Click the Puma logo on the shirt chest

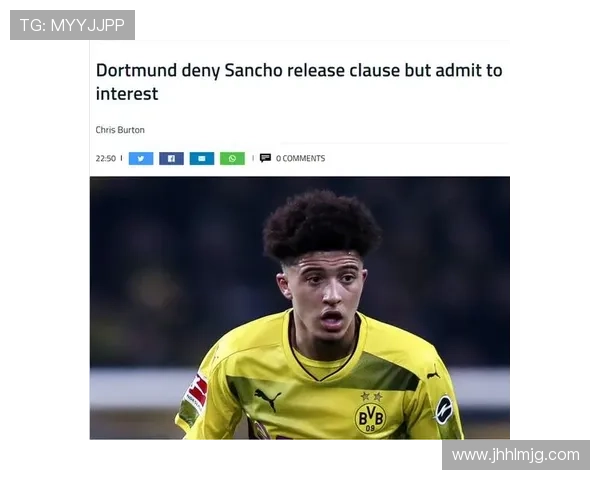[267, 400]
